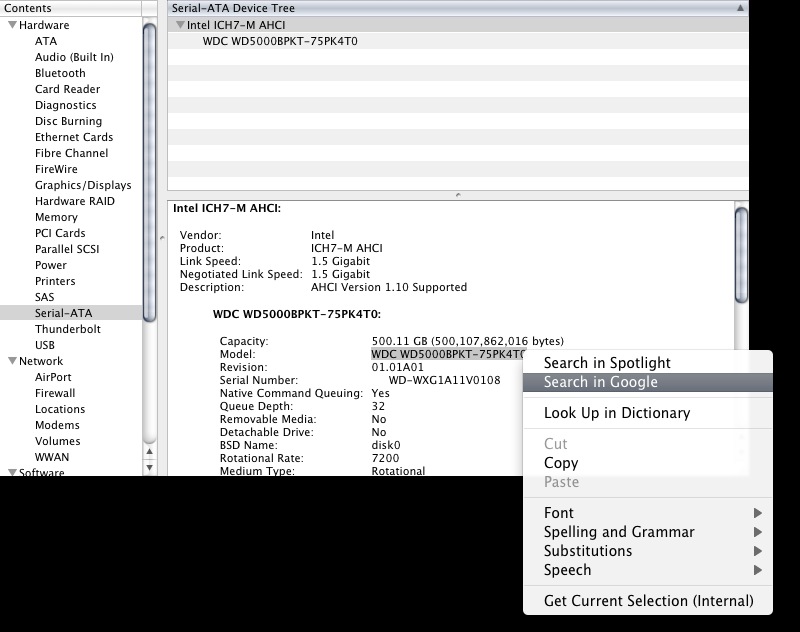The width and height of the screenshot is (800, 632).
Task: Select WWAN in the sidebar
Action: [52, 457]
